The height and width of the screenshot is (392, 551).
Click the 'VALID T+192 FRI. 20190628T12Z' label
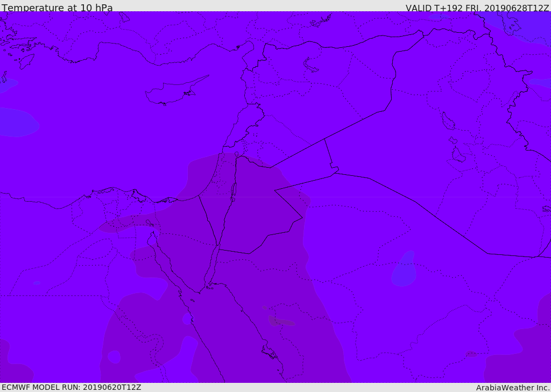tap(477, 8)
